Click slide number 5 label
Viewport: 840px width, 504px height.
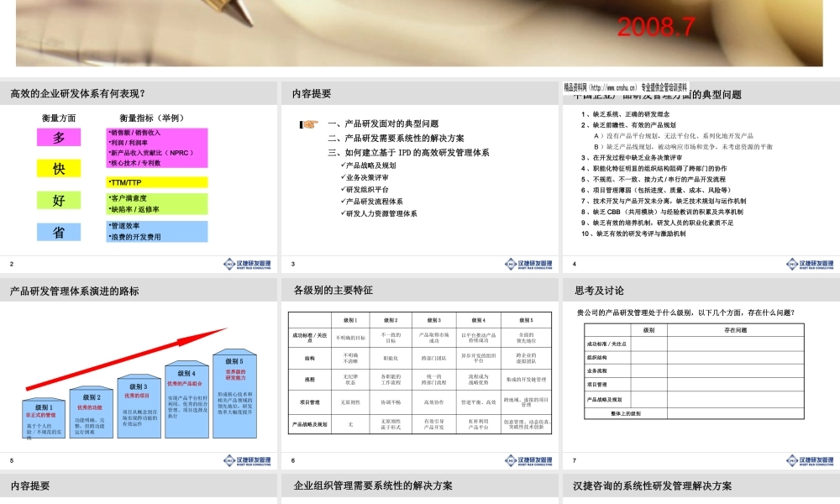pos(11,460)
